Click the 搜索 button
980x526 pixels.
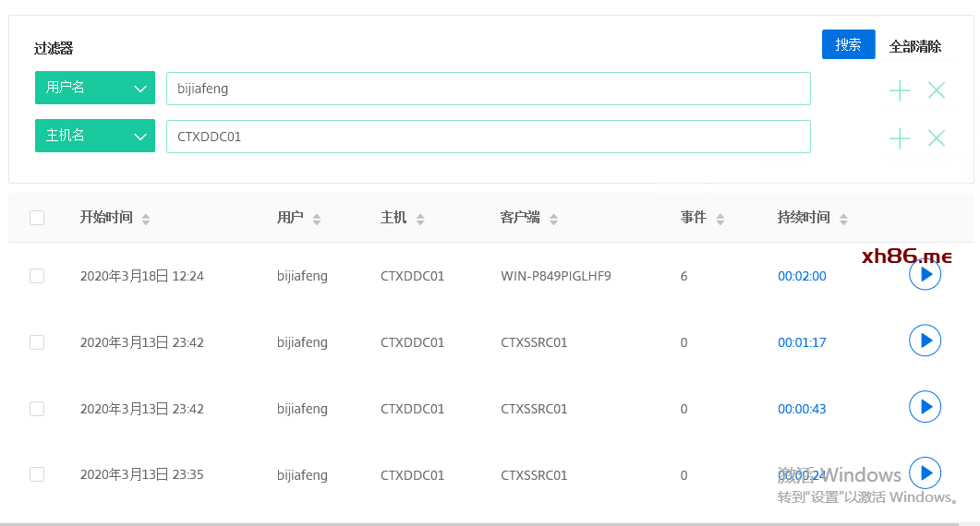848,44
